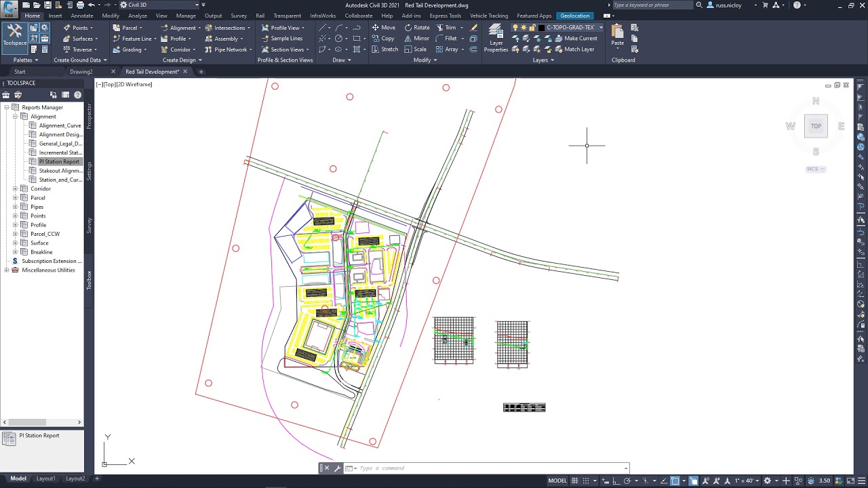Select the Hatch draw tool
868x488 pixels.
point(357,49)
